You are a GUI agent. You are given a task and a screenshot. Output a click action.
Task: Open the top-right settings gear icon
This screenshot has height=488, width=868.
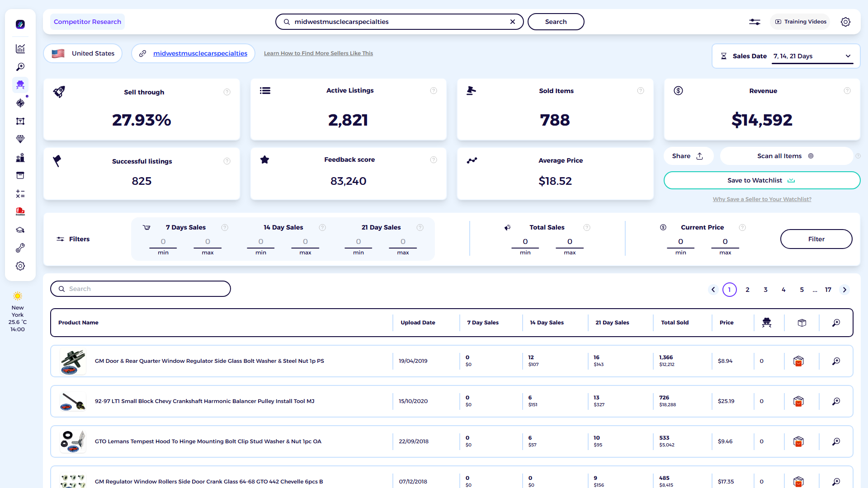click(845, 22)
